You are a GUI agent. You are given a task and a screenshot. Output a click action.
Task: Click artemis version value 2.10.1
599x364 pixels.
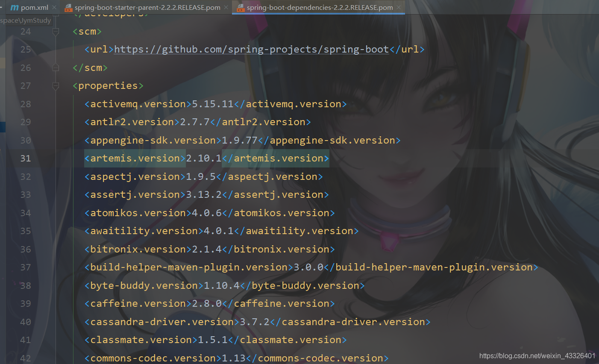coord(204,159)
